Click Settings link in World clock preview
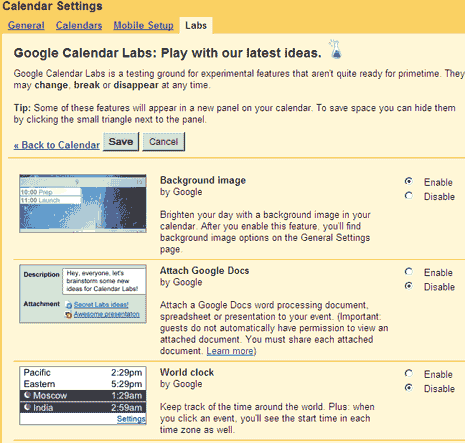465x443 pixels. 131,419
